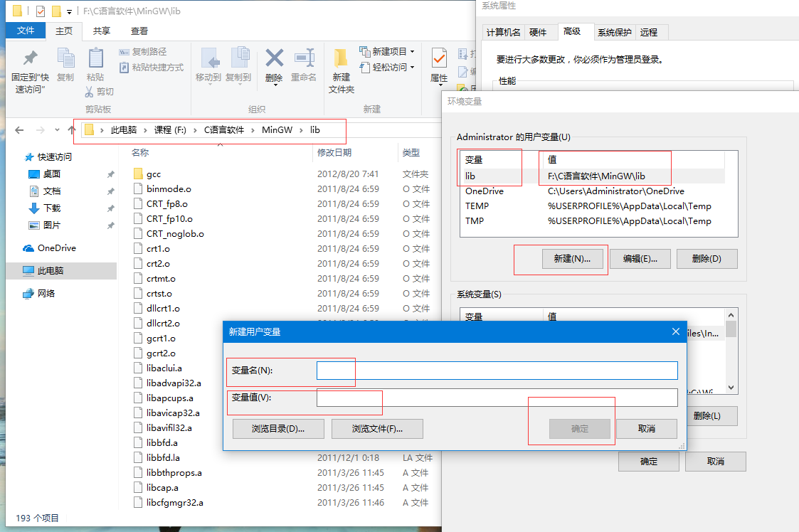This screenshot has height=532, width=799.
Task: Click the Paste icon in ribbon
Action: pos(95,59)
